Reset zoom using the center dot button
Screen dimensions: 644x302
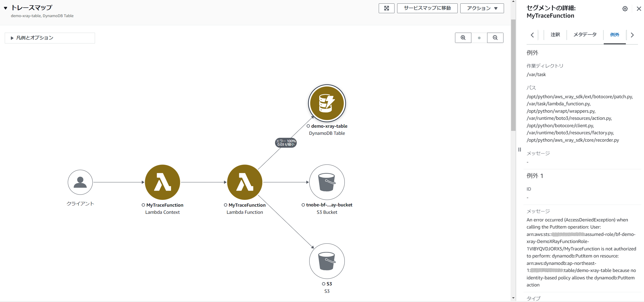479,38
